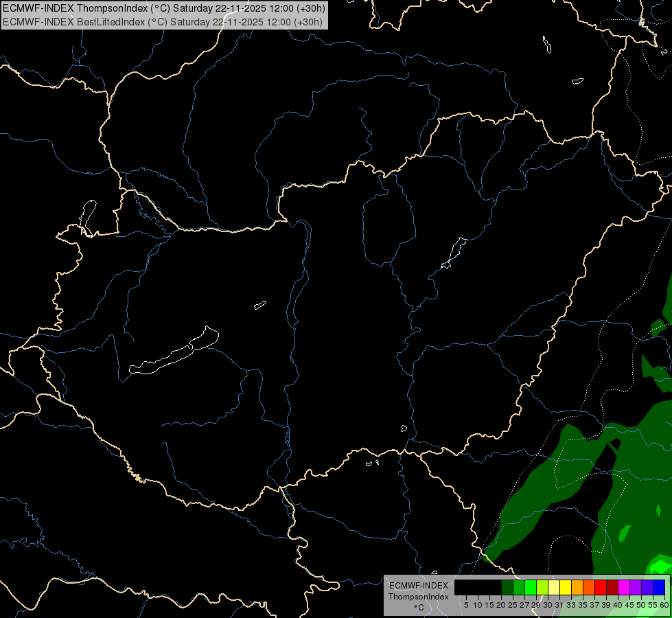
Task: Click legend scale value 5
Action: [466, 605]
